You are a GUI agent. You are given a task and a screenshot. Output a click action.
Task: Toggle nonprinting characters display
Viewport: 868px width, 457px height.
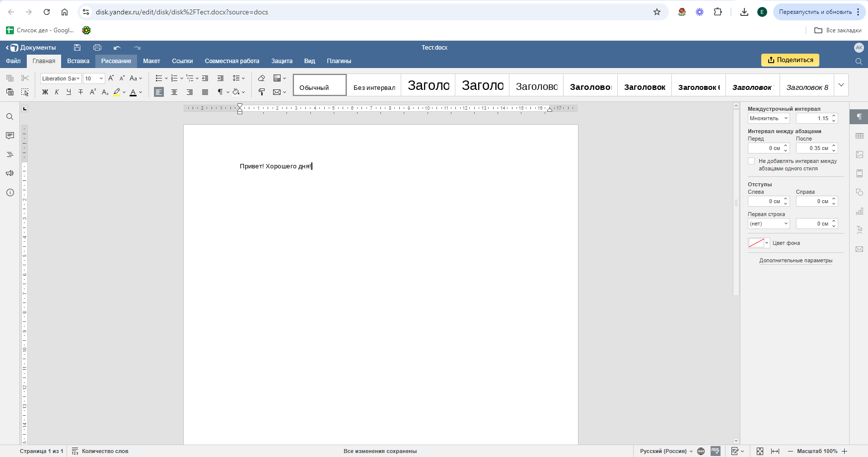(220, 92)
